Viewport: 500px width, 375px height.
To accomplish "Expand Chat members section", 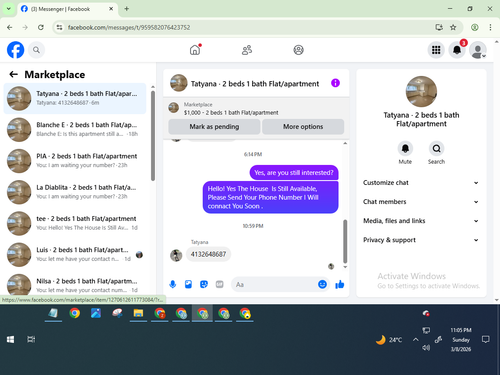I will point(421,202).
